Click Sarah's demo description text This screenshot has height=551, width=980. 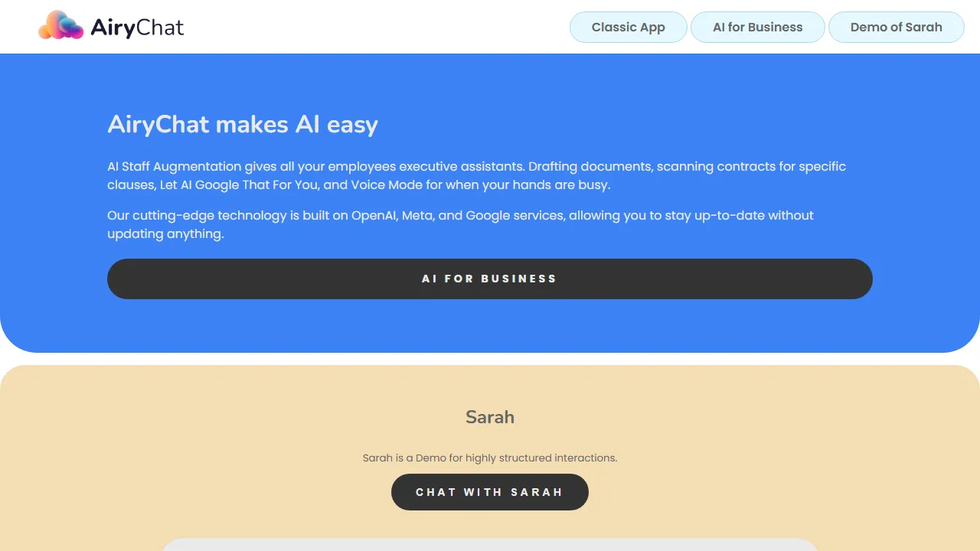click(x=490, y=458)
